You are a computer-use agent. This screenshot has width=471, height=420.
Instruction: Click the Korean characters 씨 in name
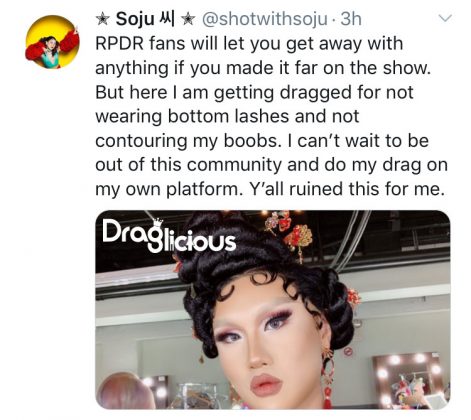[x=167, y=19]
